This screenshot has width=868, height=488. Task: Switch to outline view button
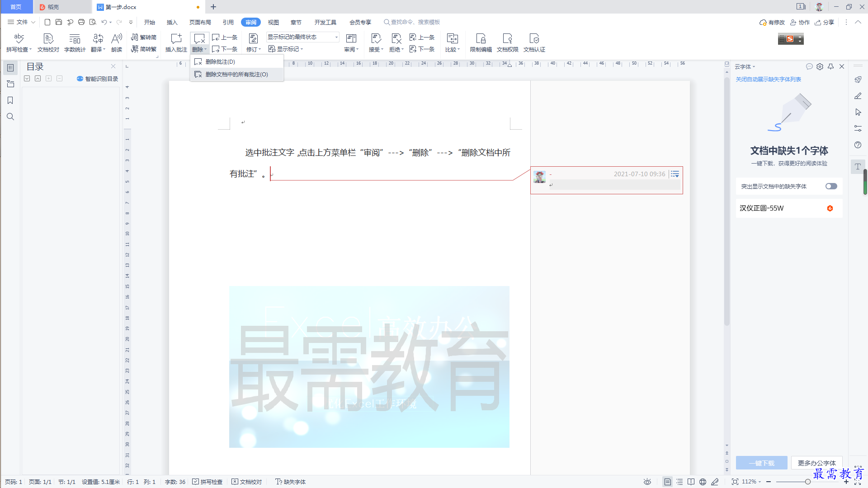click(x=679, y=482)
